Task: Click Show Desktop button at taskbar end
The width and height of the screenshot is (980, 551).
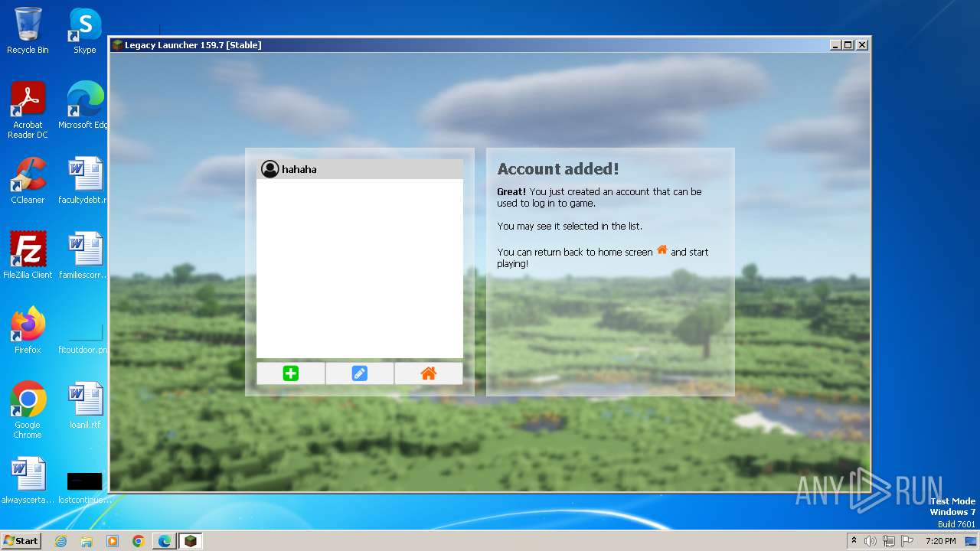Action: [x=972, y=541]
